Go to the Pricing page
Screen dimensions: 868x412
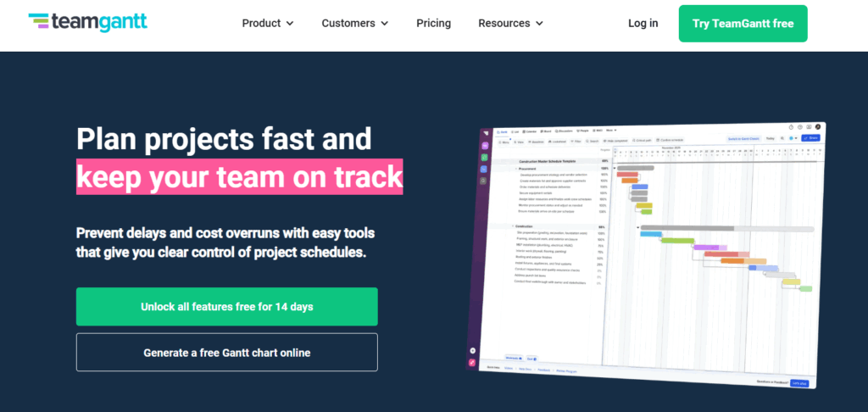(433, 23)
